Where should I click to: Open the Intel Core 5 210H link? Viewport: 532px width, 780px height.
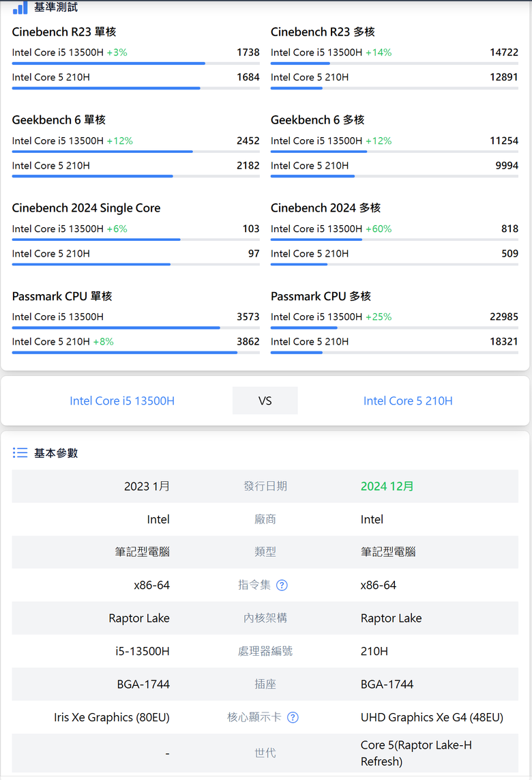click(408, 401)
